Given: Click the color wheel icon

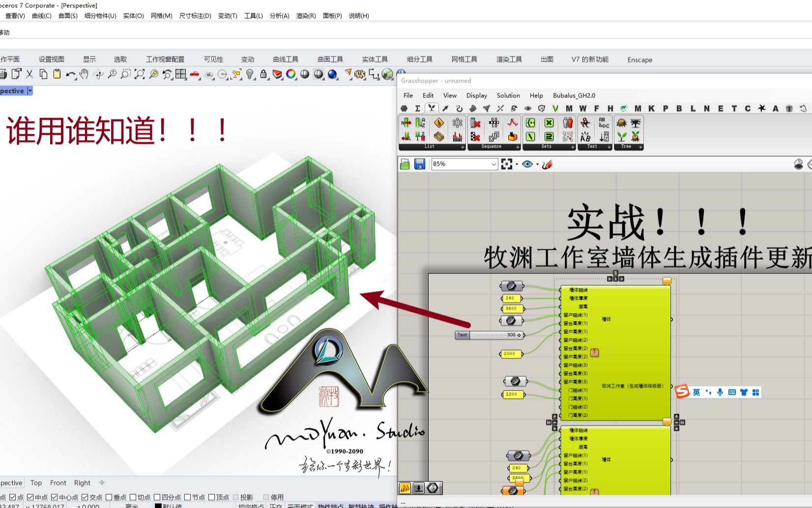Looking at the screenshot, I should 291,74.
